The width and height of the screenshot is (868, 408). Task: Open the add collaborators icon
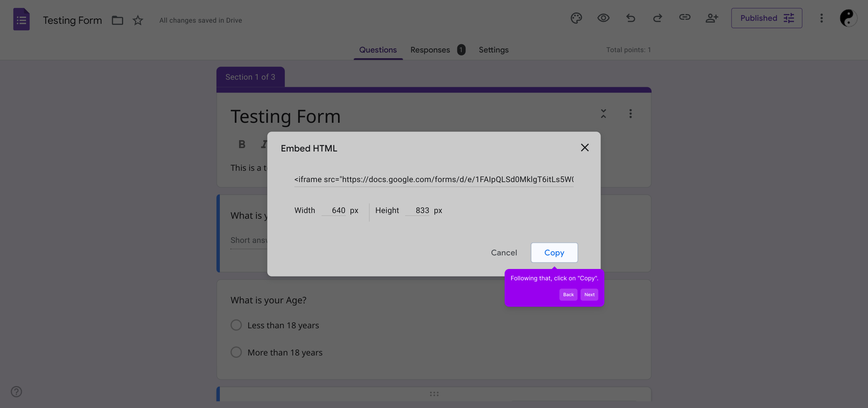[x=712, y=18]
